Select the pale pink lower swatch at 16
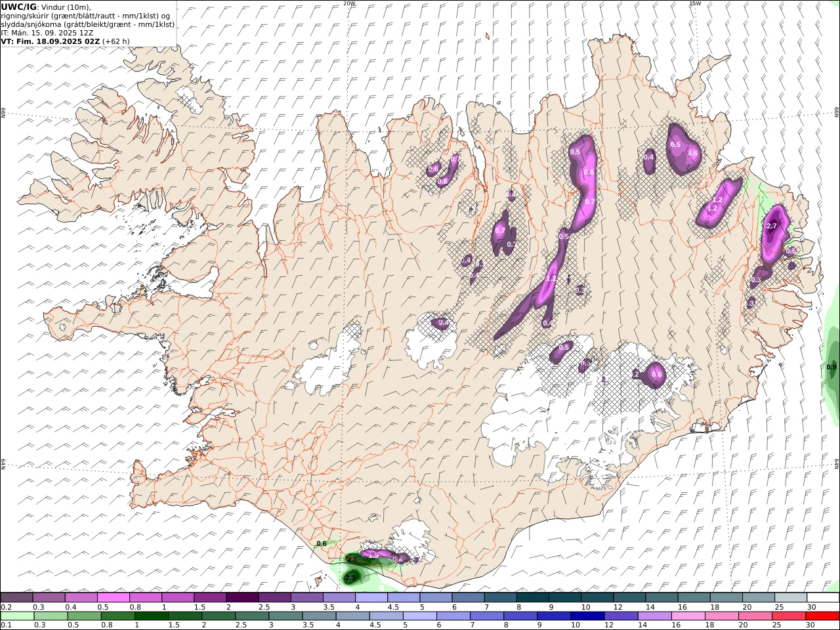Image resolution: width=840 pixels, height=630 pixels. [687, 616]
